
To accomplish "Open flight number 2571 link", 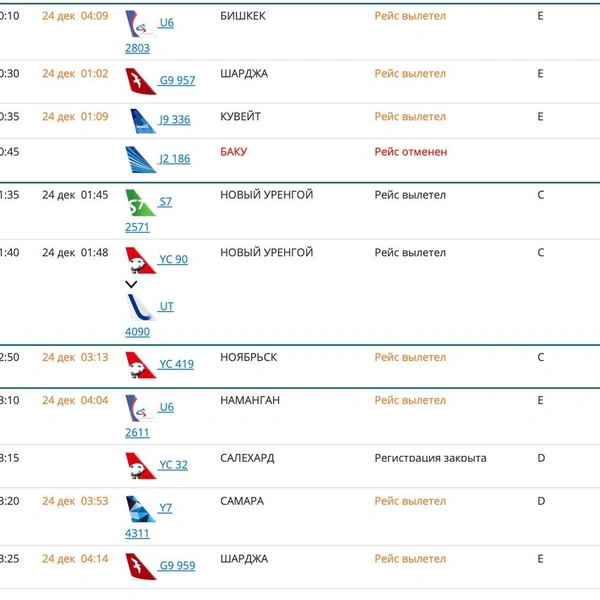I will click(x=137, y=227).
